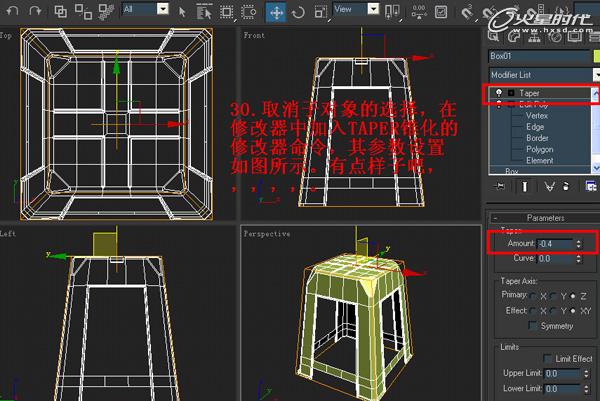Image resolution: width=600 pixels, height=401 pixels.
Task: Select the Edge sub-object level
Action: click(535, 127)
